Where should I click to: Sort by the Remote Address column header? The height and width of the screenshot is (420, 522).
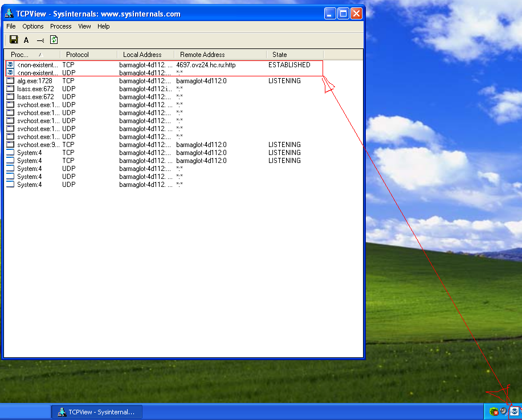221,55
